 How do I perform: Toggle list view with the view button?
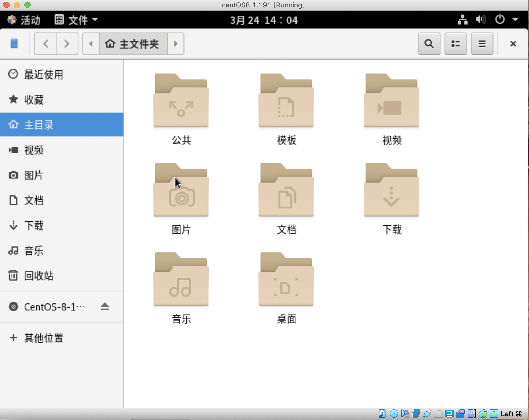tap(455, 44)
